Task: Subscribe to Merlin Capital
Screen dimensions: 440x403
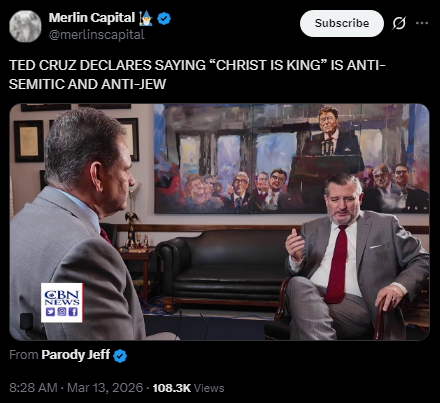Action: click(342, 23)
